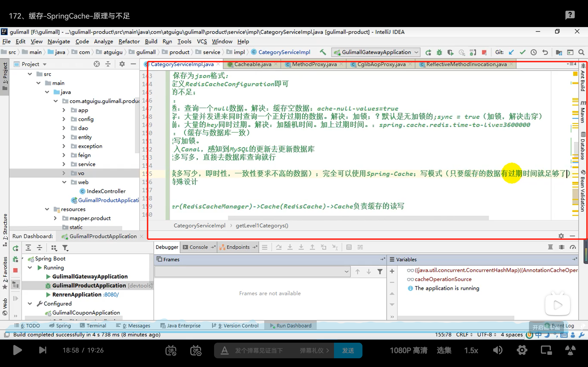Toggle danmaku display icon in video player
This screenshot has width=588, height=367.
click(171, 350)
